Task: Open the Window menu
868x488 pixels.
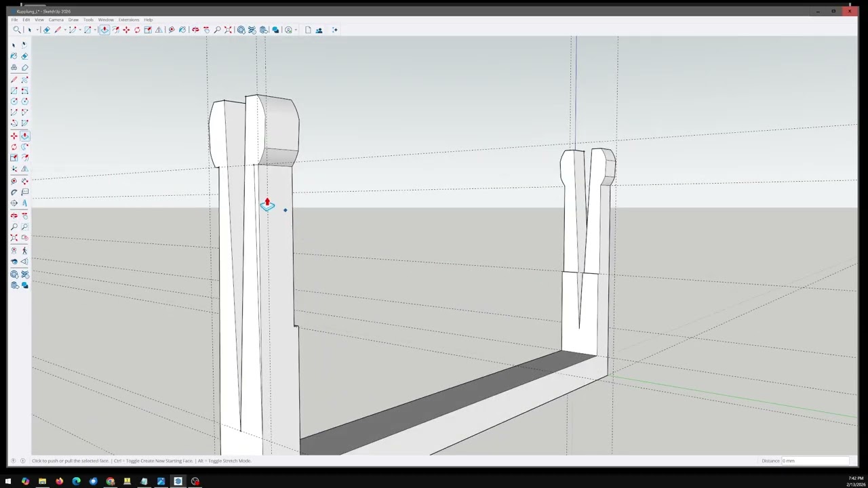Action: tap(106, 20)
